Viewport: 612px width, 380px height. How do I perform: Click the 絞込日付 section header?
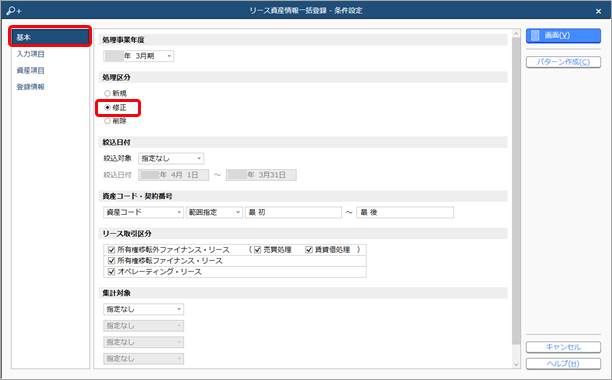pyautogui.click(x=303, y=142)
